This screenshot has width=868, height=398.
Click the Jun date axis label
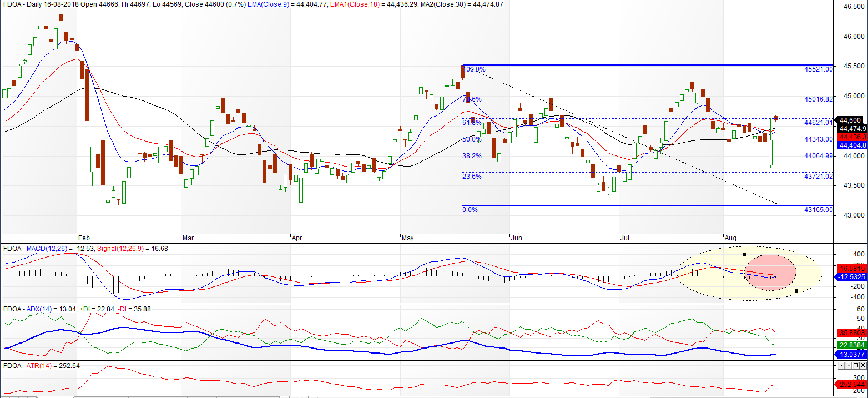[x=516, y=238]
